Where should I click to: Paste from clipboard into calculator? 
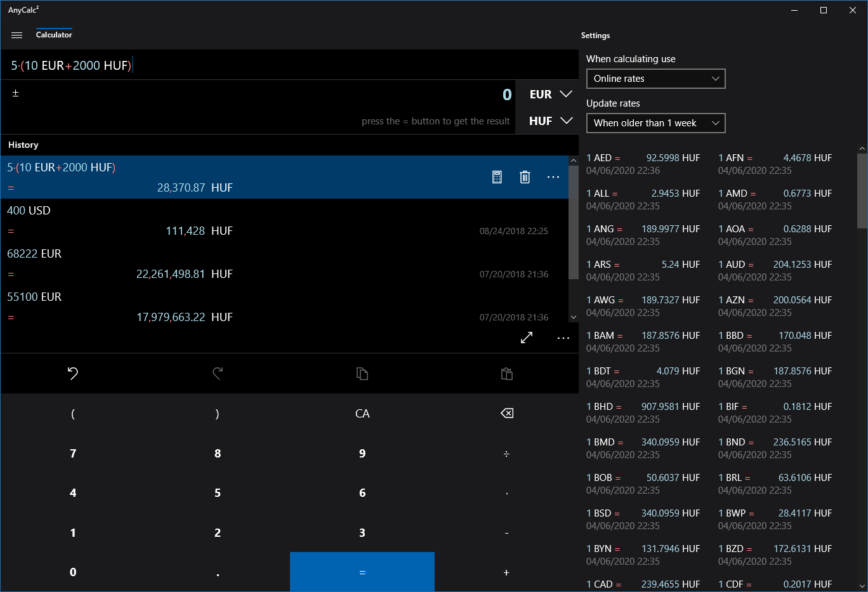click(507, 373)
